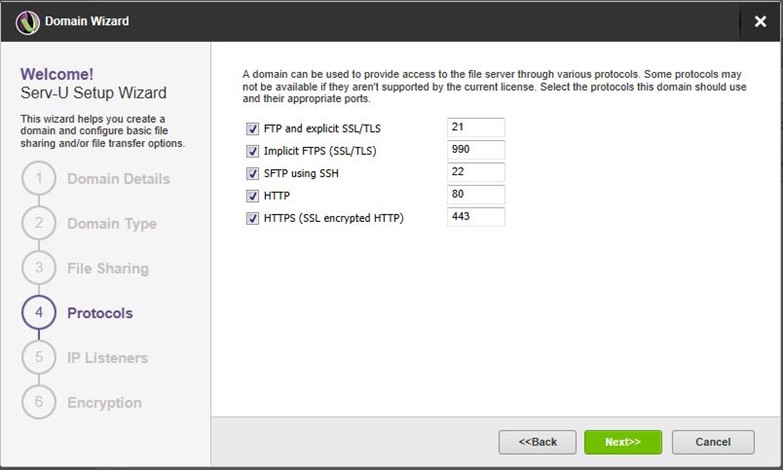Click the HTTPS port field showing 443

[x=476, y=217]
